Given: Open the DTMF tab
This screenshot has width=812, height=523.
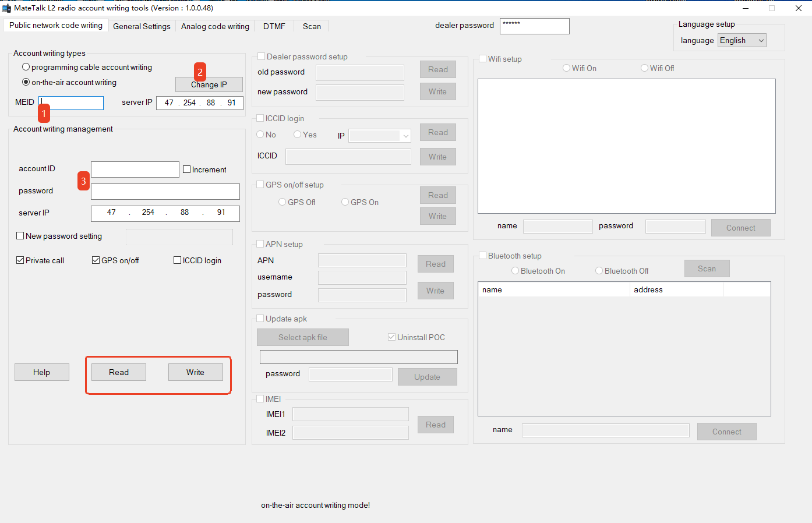Looking at the screenshot, I should pyautogui.click(x=274, y=26).
